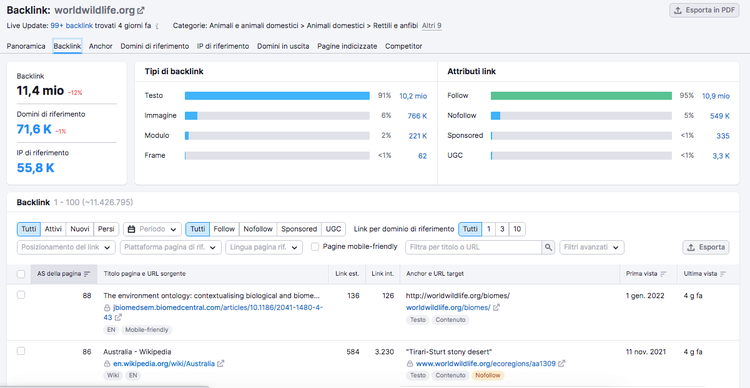Screen dimensions: 750x388
Task: Switch to Anchor tab
Action: 100,46
